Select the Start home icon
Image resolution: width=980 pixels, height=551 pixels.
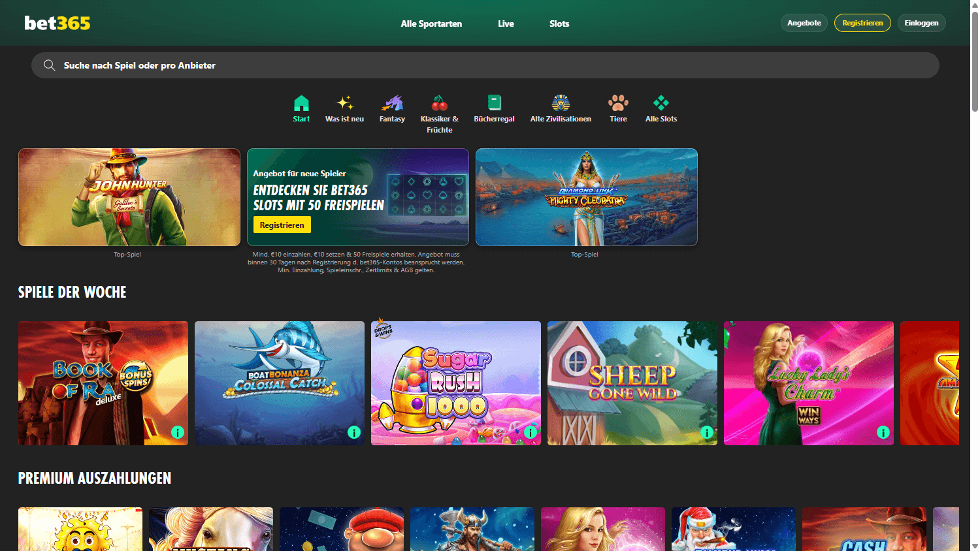pyautogui.click(x=301, y=103)
